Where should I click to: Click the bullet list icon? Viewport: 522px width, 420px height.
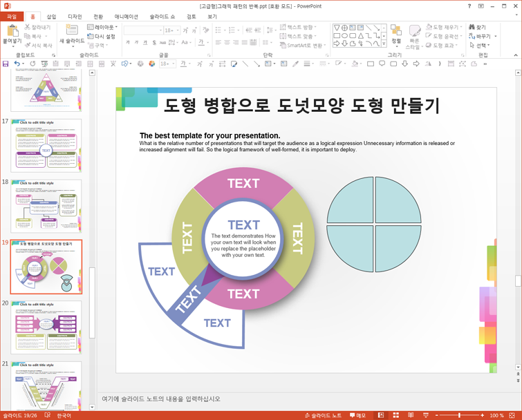coord(218,30)
